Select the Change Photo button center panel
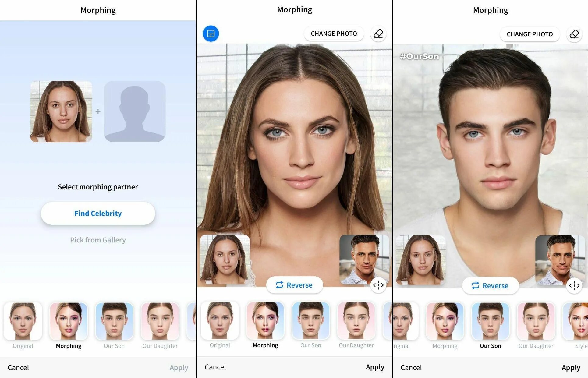 coord(334,34)
